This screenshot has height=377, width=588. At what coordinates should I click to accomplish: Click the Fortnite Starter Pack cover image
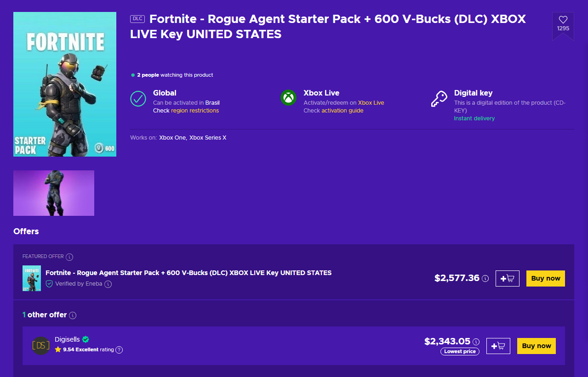tap(65, 84)
